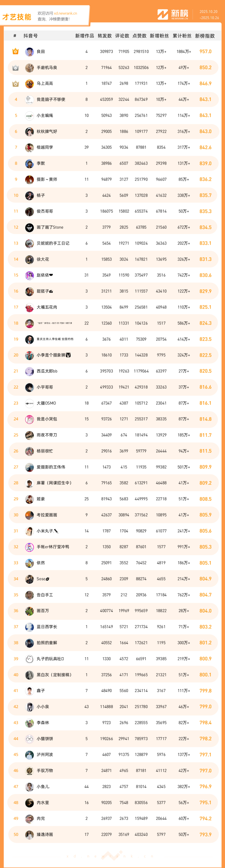Open the avatar of 良田
The image size is (225, 868).
point(29,52)
